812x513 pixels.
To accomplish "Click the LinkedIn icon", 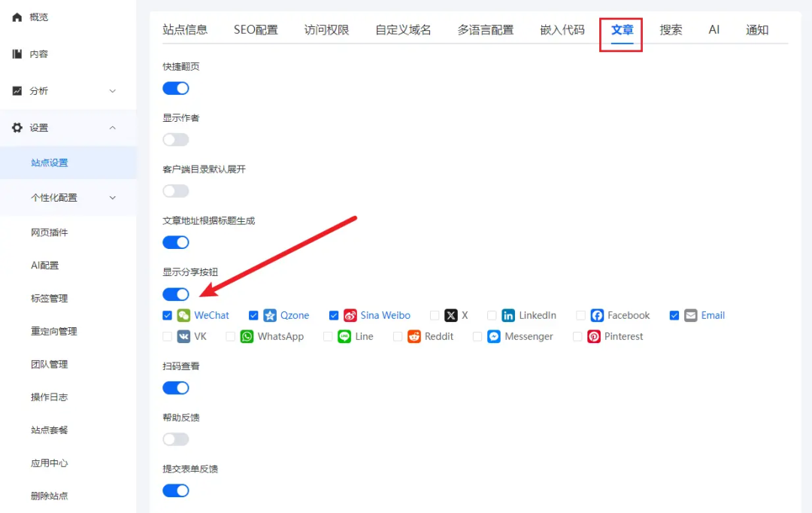I will pyautogui.click(x=508, y=315).
